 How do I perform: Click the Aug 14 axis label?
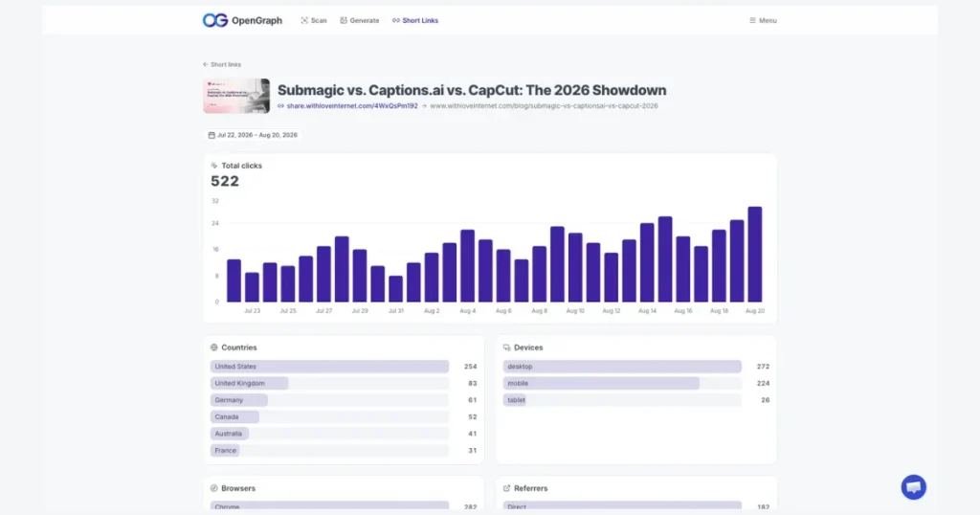(x=648, y=310)
